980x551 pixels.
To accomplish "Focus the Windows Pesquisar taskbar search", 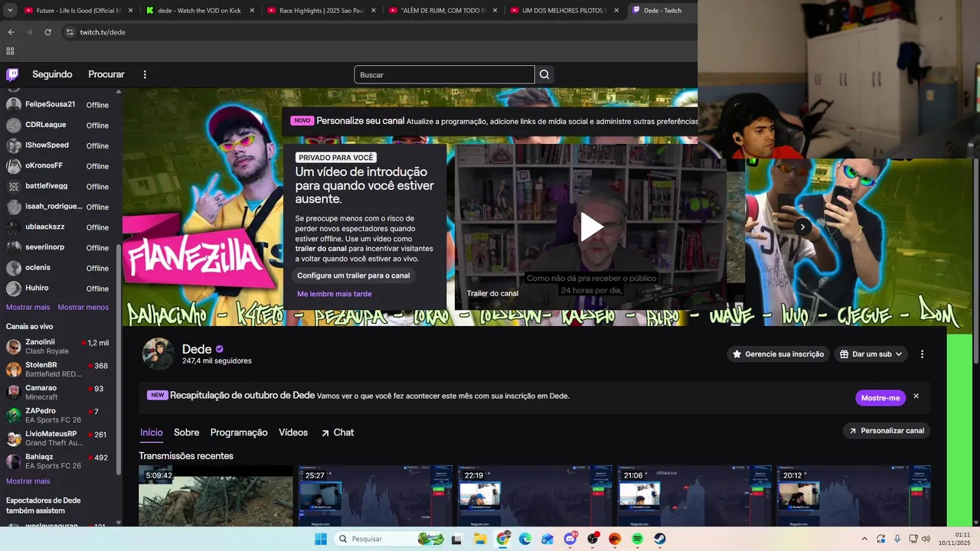I will pos(390,539).
